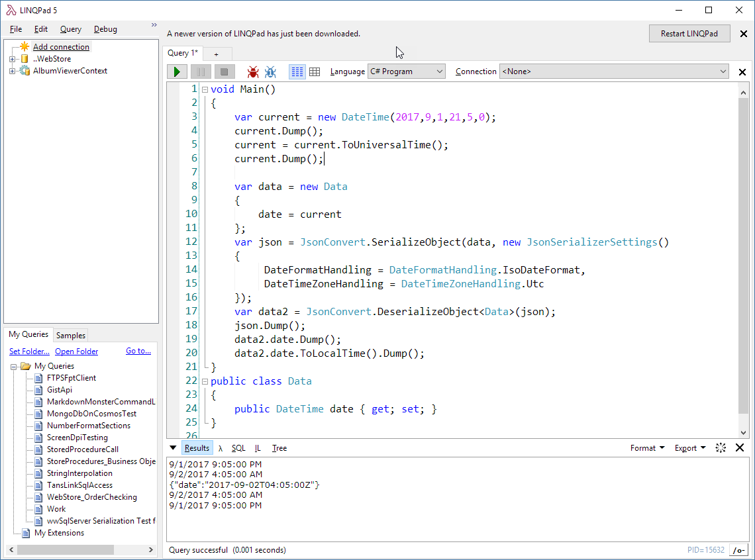Execute the query with the green Run icon
Image resolution: width=755 pixels, height=560 pixels.
pos(177,71)
